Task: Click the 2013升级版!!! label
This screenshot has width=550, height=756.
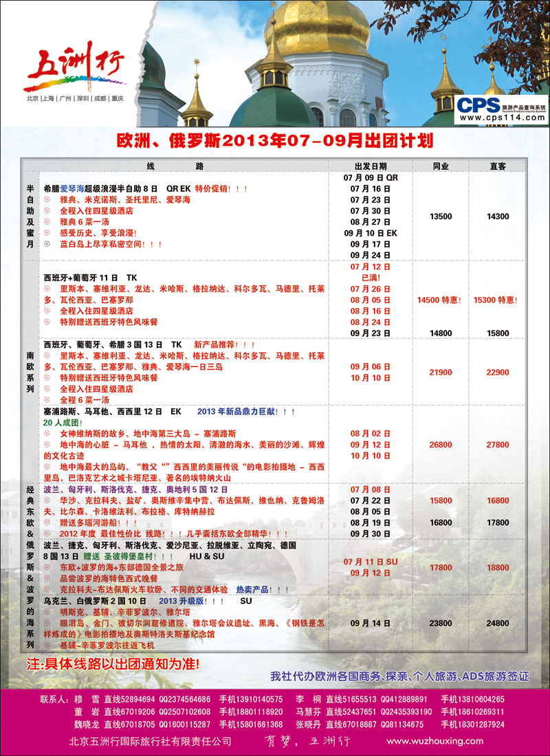Action: tap(192, 601)
